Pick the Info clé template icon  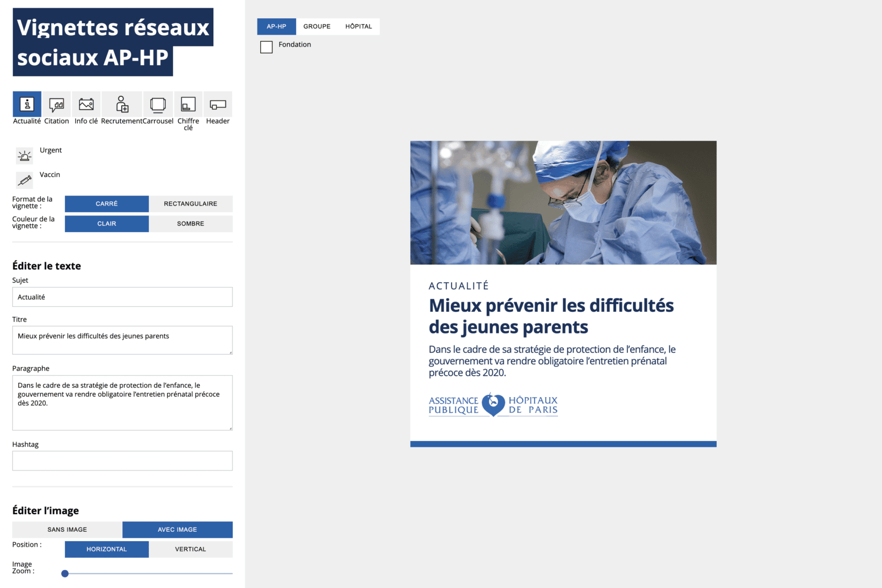click(x=87, y=104)
